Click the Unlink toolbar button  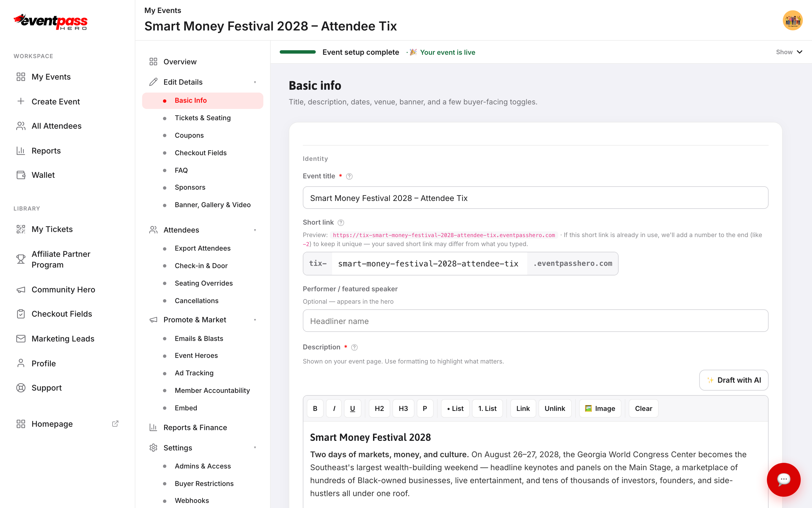coord(555,409)
